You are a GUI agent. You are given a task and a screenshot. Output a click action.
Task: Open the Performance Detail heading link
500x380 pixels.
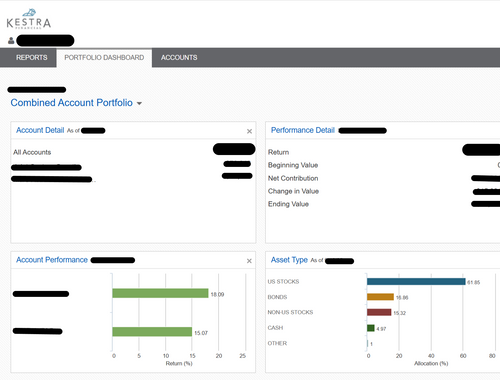click(x=302, y=130)
